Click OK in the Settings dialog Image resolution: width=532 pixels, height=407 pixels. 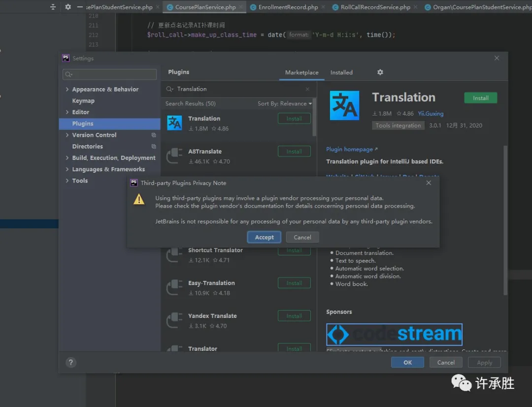click(407, 362)
